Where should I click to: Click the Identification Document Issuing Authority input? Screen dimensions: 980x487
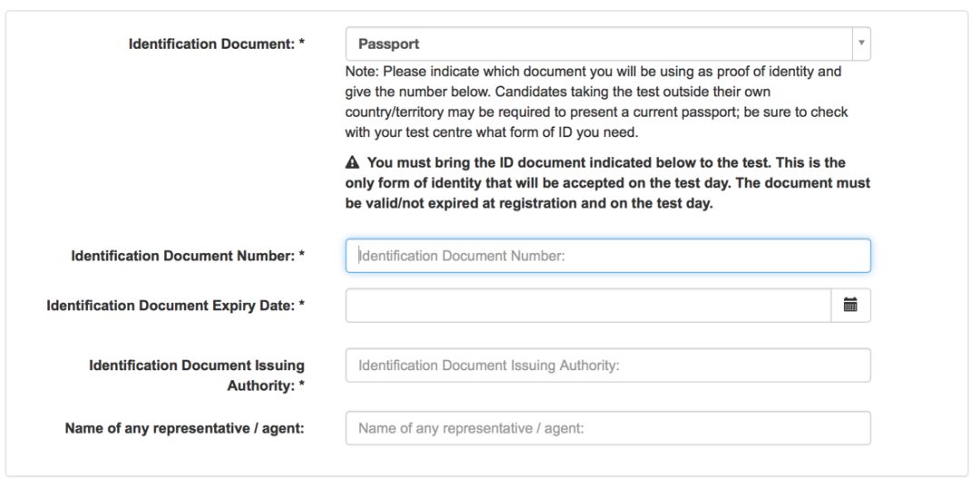point(607,365)
